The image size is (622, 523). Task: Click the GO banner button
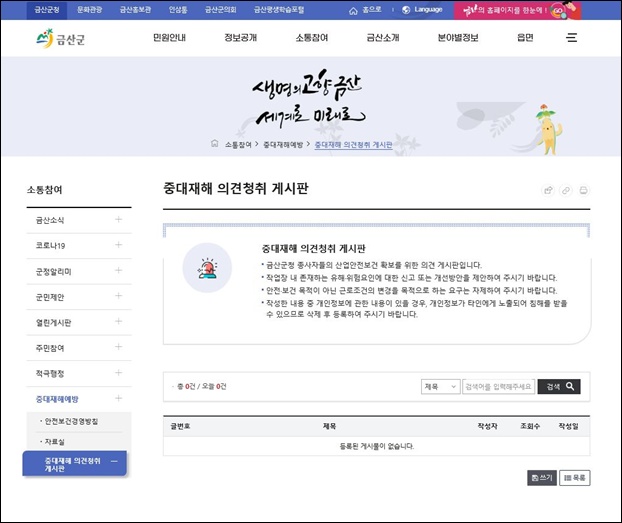pyautogui.click(x=559, y=10)
